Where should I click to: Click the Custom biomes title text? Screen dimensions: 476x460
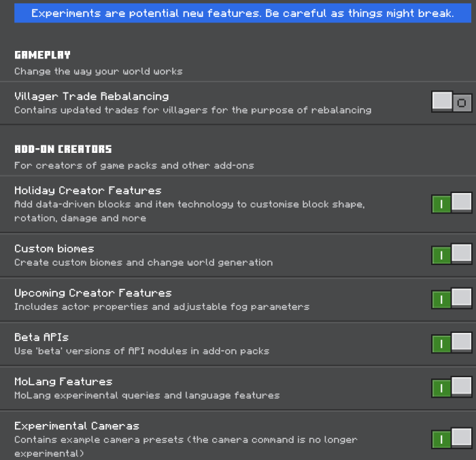(54, 249)
